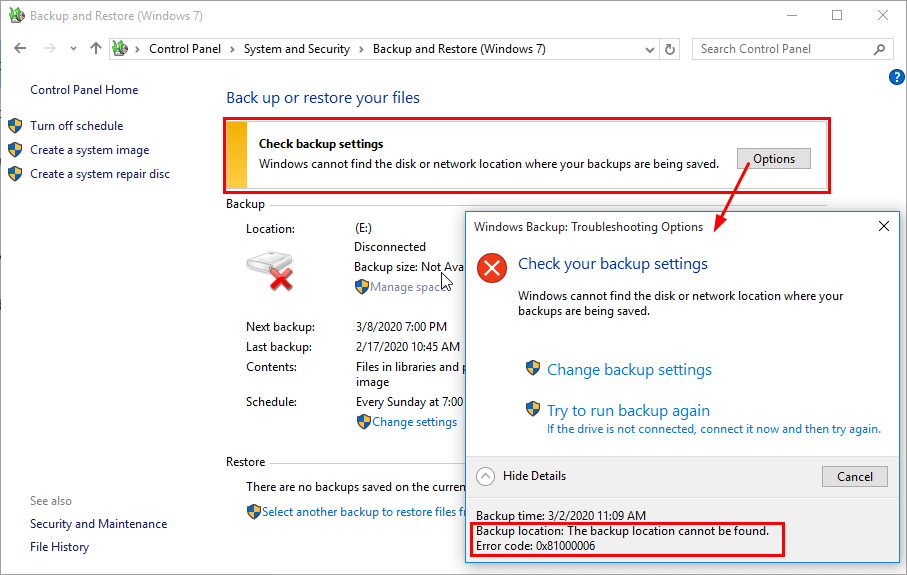Open Control Panel breadcrumb
The width and height of the screenshot is (907, 575).
click(x=185, y=49)
